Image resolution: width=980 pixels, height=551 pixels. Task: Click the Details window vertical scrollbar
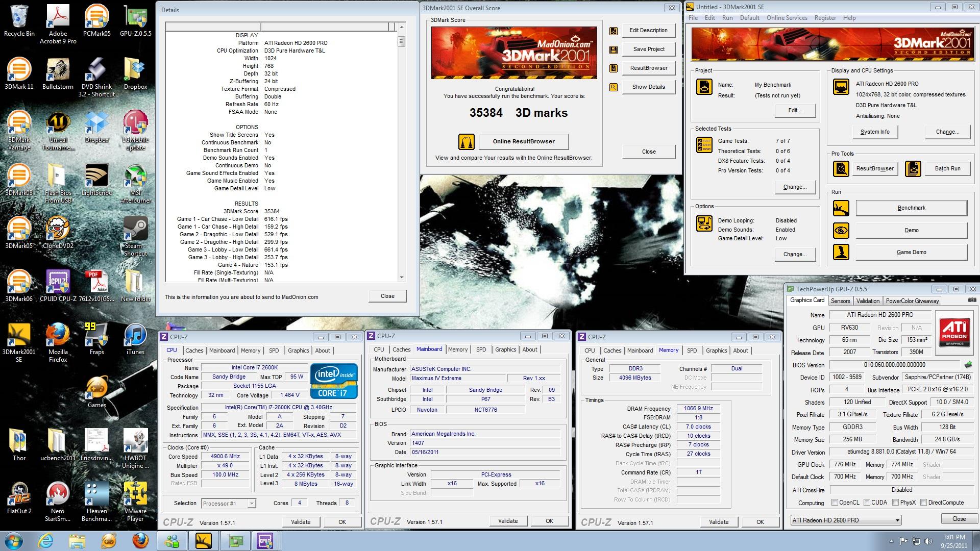[402, 153]
